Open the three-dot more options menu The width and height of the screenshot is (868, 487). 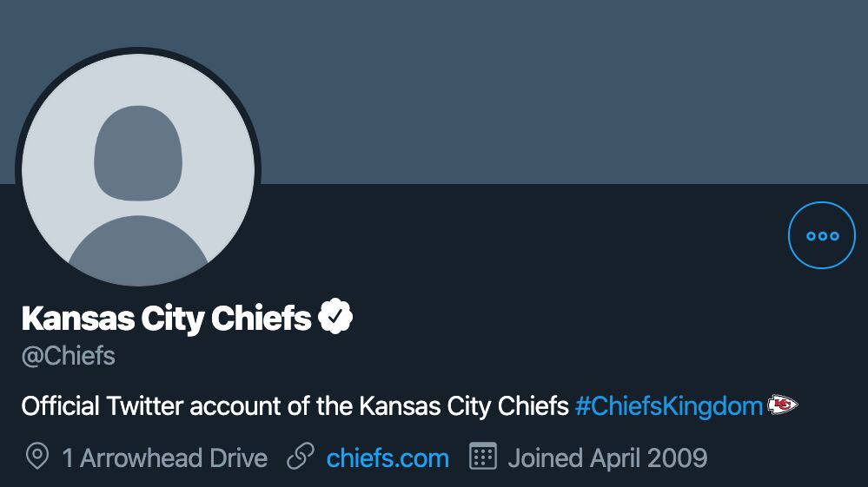coord(821,235)
